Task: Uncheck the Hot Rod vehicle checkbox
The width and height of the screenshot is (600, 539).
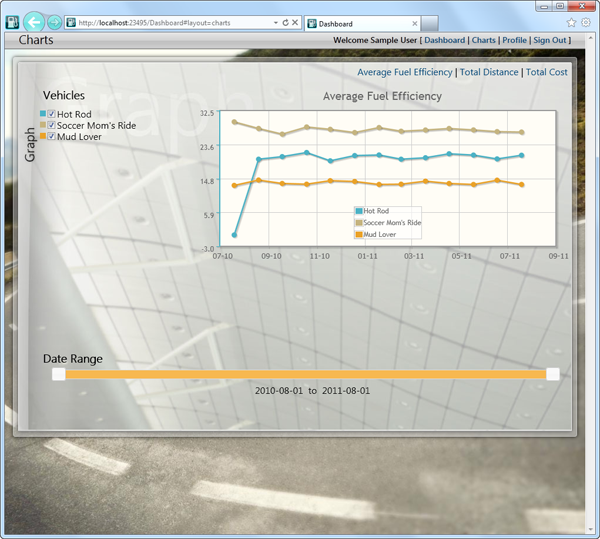Action: [x=51, y=114]
